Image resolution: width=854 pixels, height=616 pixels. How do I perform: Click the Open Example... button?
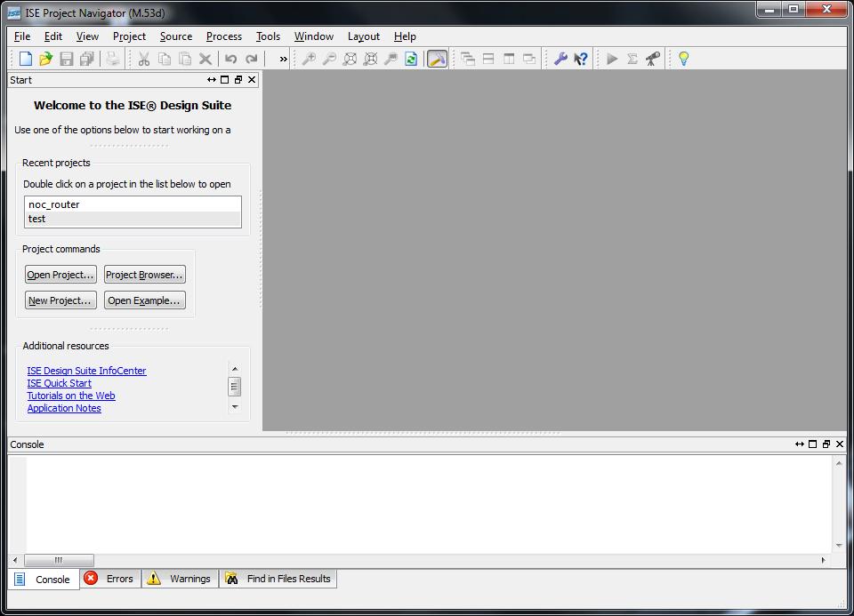(x=144, y=300)
